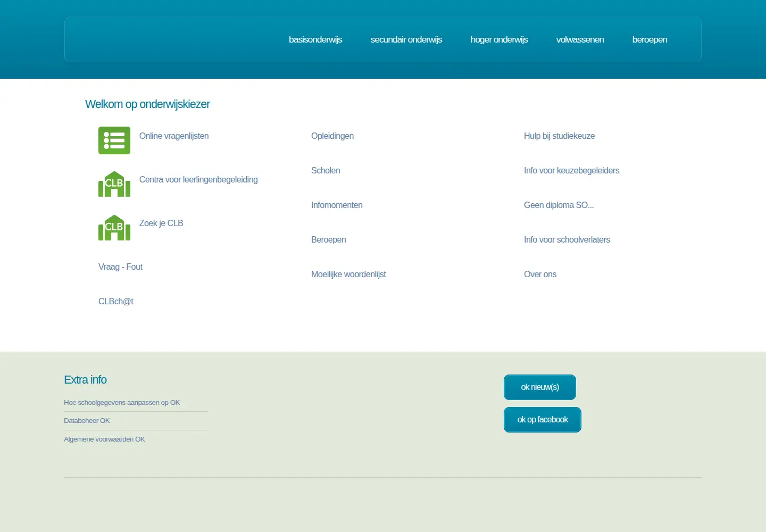Go to hoger onderwijs section

pyautogui.click(x=499, y=39)
